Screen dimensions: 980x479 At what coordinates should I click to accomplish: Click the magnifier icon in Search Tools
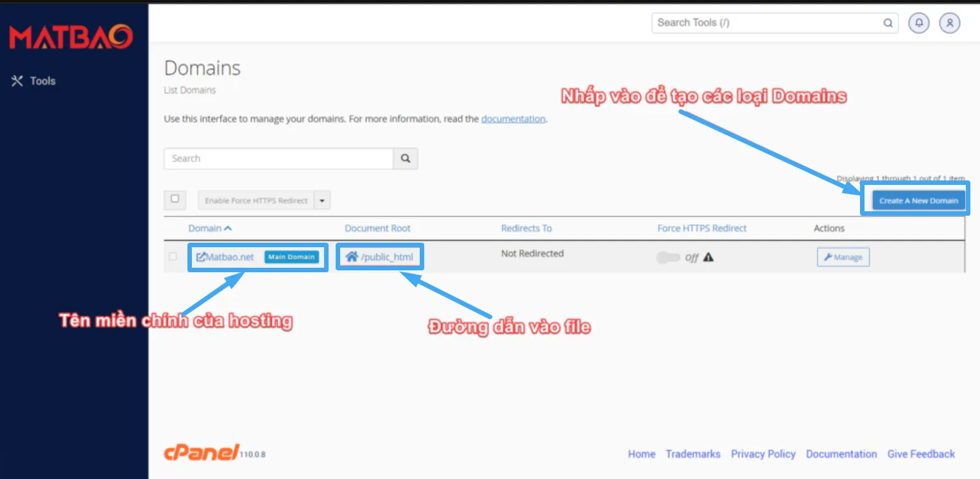pos(888,23)
